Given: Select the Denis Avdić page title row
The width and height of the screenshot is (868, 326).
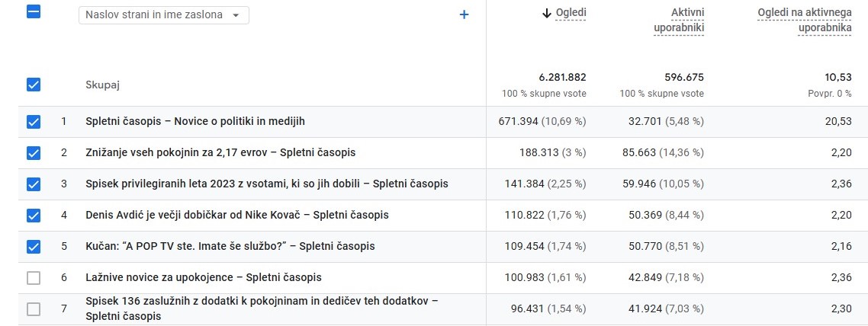Looking at the screenshot, I should pyautogui.click(x=237, y=215).
